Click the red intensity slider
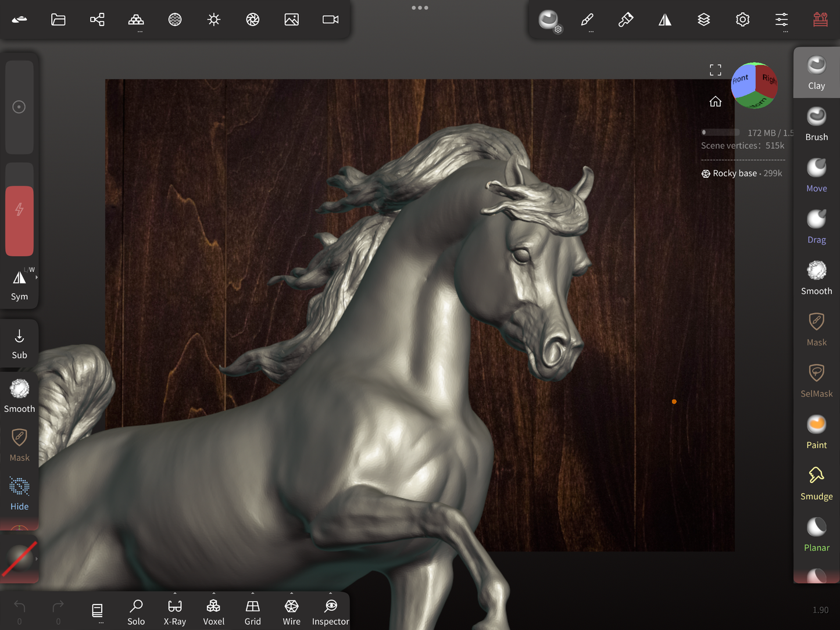This screenshot has width=840, height=630. click(x=19, y=220)
